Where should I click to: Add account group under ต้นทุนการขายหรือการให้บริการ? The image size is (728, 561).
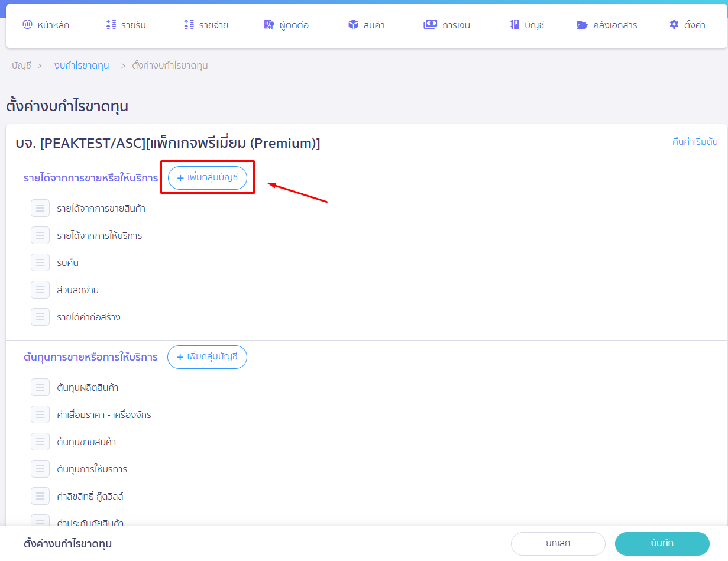207,357
